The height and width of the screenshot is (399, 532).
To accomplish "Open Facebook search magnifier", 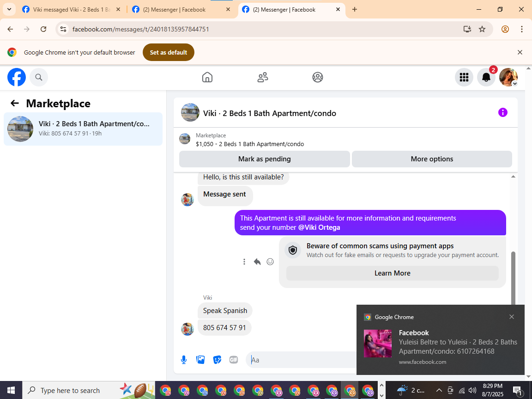I will click(x=39, y=77).
